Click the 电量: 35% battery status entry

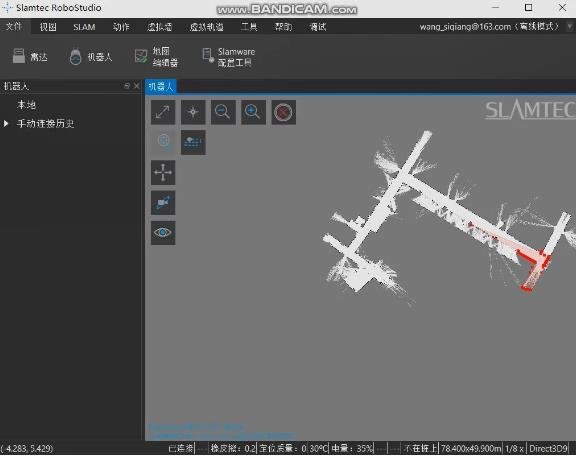[x=352, y=449]
